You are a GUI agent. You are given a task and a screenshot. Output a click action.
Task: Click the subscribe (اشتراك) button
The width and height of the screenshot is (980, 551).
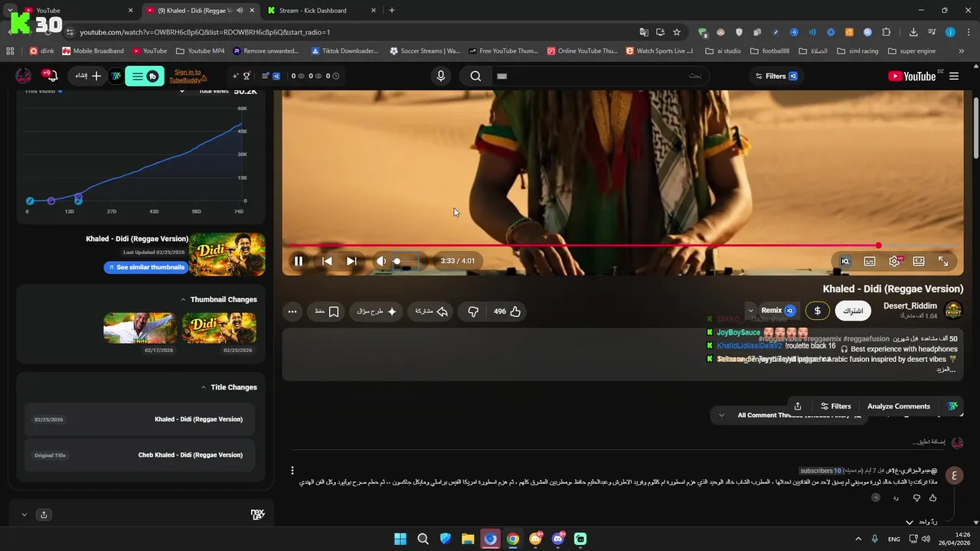(853, 311)
